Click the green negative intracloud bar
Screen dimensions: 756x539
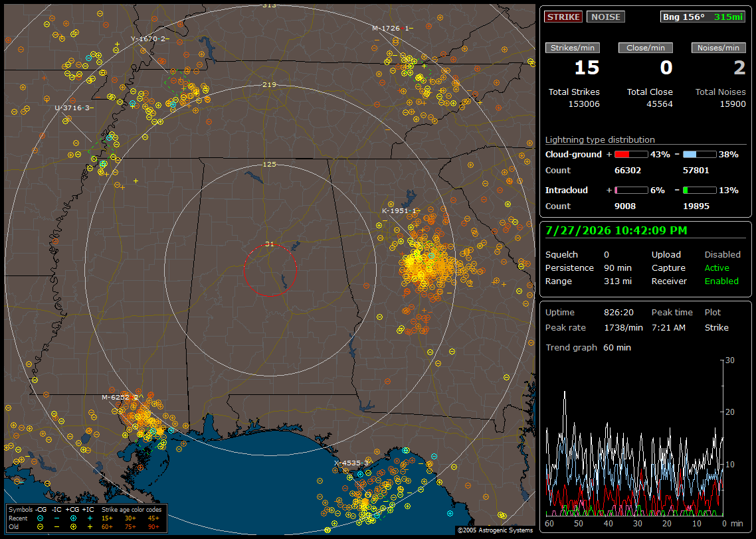click(x=700, y=191)
